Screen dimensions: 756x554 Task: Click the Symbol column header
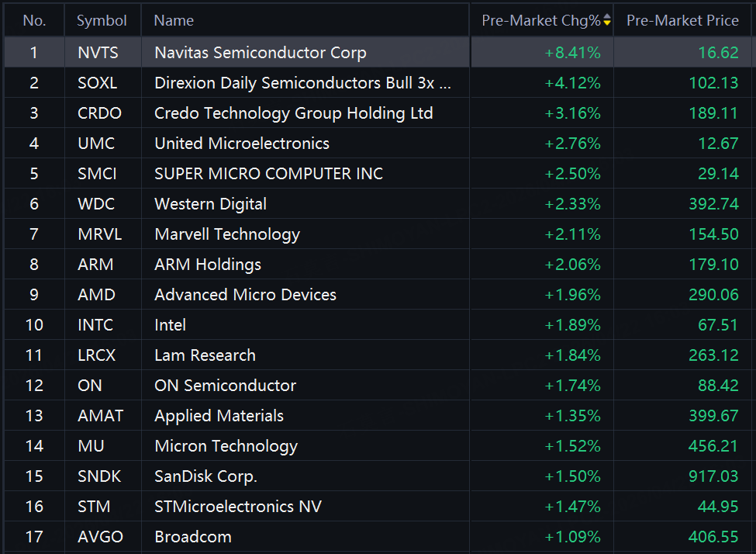102,21
